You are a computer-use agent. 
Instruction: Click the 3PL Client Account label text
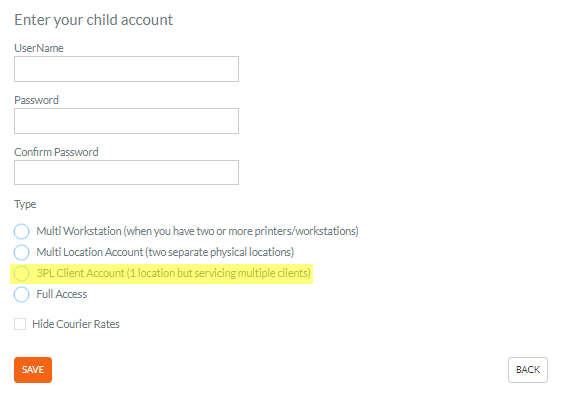174,273
